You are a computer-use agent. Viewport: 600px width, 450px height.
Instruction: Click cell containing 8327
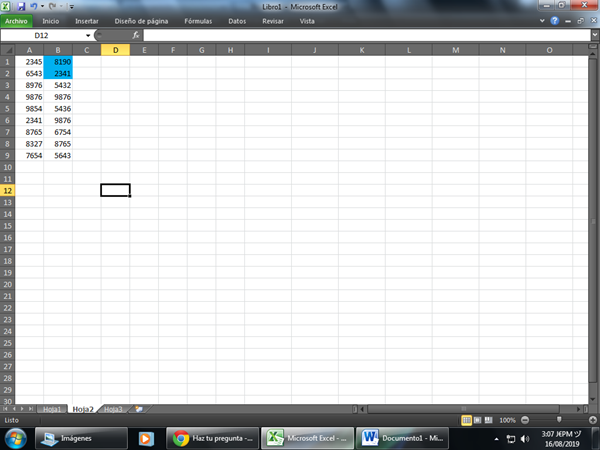coord(29,144)
